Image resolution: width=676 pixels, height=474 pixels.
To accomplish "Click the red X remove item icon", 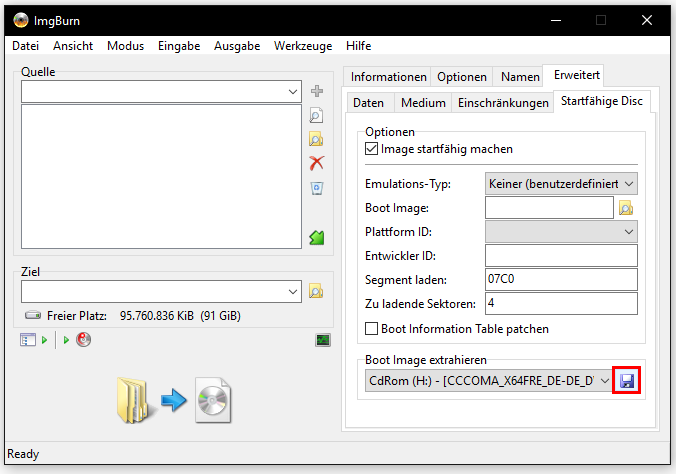I will (316, 163).
